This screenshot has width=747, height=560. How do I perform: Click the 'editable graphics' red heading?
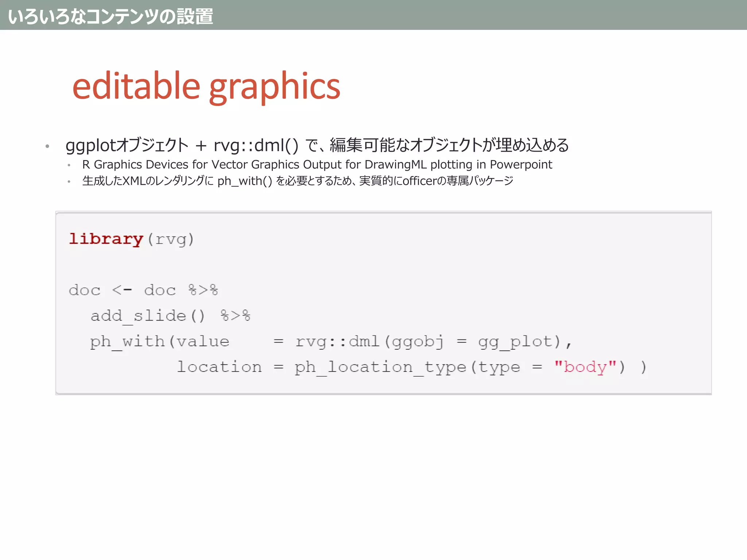206,87
